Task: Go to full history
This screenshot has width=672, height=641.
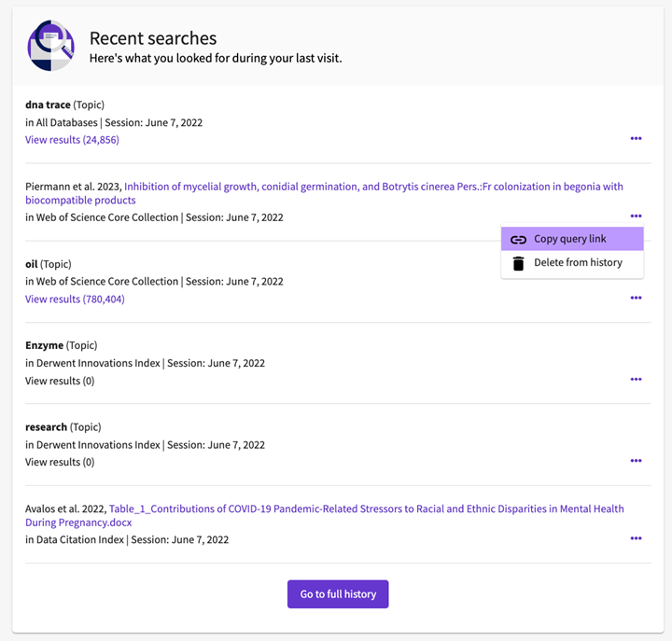Action: tap(338, 593)
